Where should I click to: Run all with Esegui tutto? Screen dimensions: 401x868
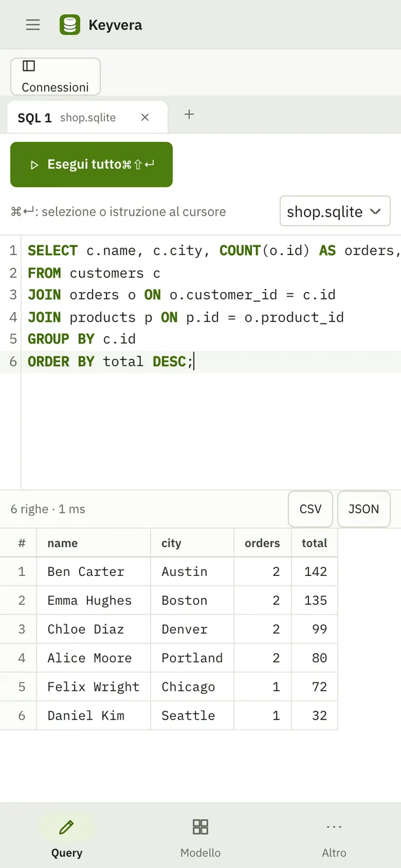(91, 164)
